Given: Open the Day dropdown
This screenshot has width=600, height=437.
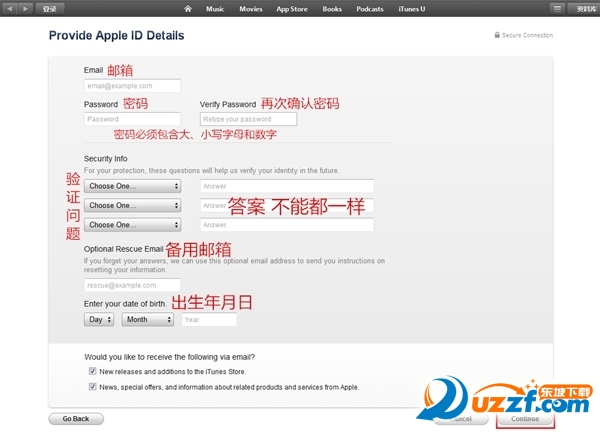Looking at the screenshot, I should coord(99,320).
